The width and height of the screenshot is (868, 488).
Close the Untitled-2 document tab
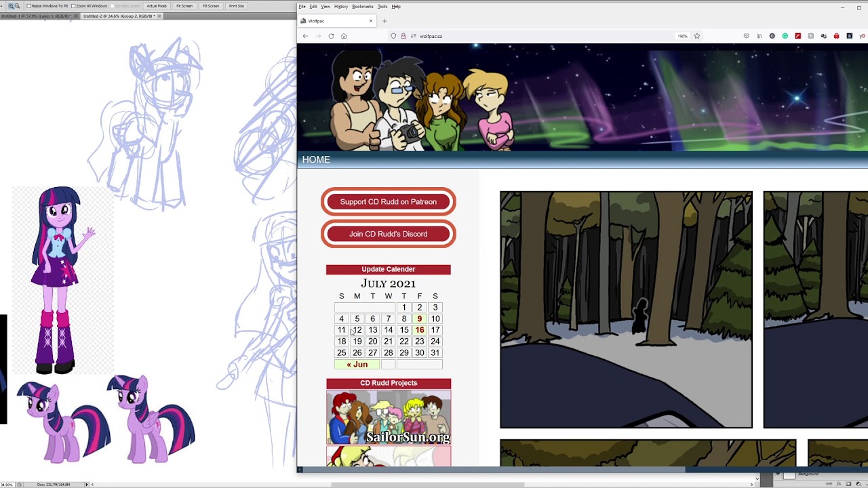click(159, 16)
